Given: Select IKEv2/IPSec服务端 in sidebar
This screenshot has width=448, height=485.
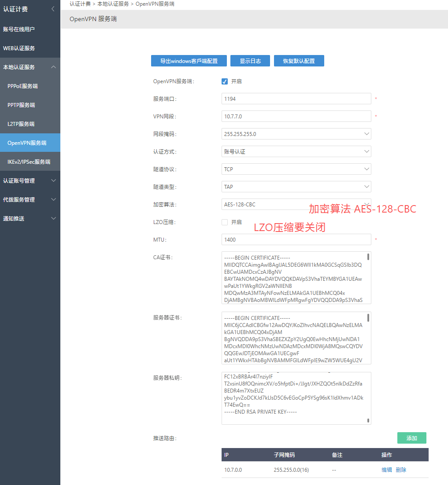Looking at the screenshot, I should click(x=29, y=162).
